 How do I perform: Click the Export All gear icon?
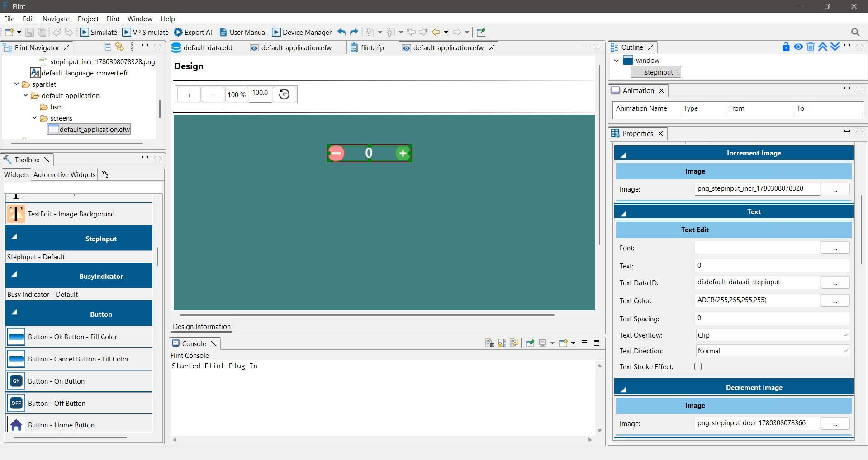(178, 32)
